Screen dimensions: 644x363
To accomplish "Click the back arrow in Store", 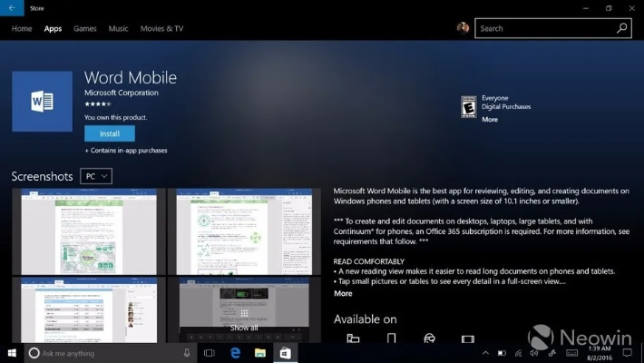I will 11,8.
